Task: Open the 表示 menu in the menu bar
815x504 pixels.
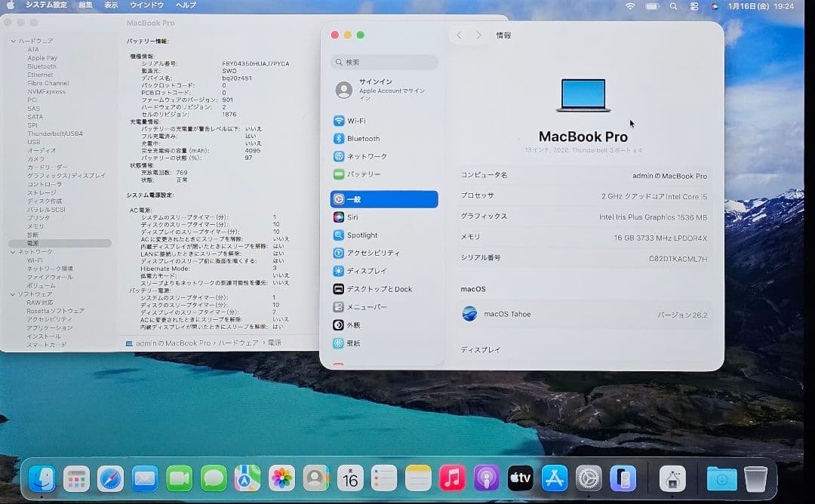Action: 110,5
